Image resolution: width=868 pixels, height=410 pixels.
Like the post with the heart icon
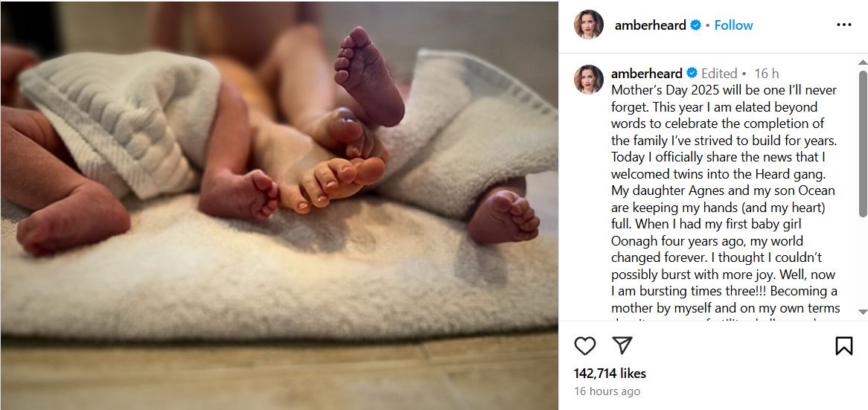pos(585,346)
